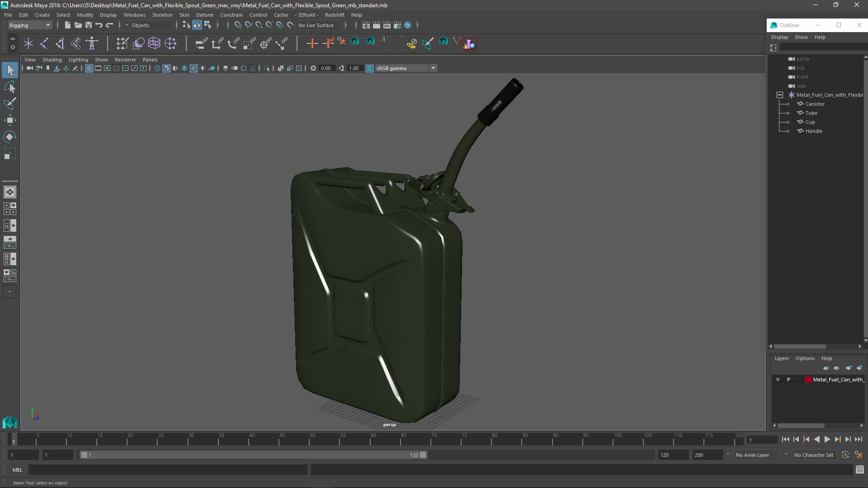The width and height of the screenshot is (868, 488).
Task: Toggle Isolate Select in viewport toolbar
Action: [x=267, y=68]
